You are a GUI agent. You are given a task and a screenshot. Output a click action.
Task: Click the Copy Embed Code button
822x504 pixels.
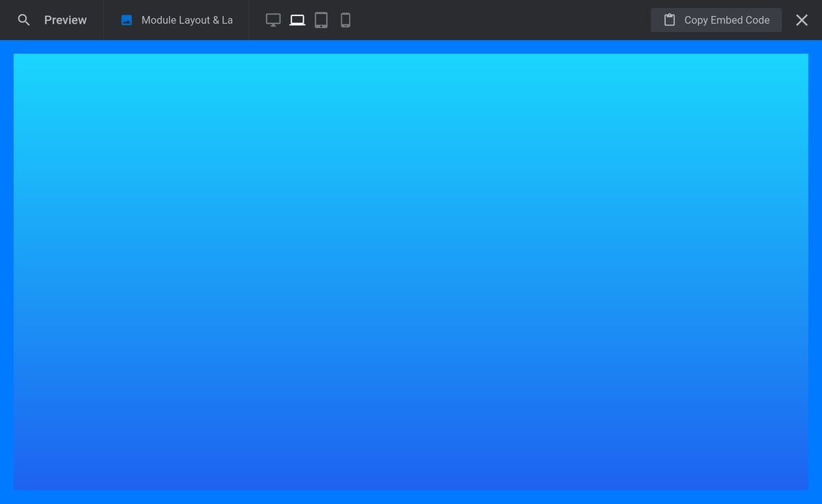716,20
